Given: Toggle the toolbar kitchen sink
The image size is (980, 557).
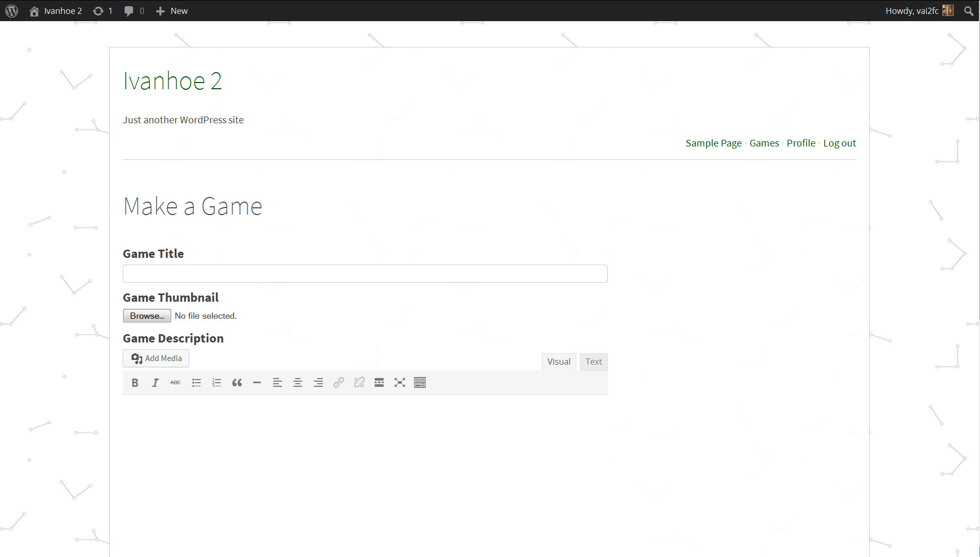Looking at the screenshot, I should pyautogui.click(x=420, y=383).
